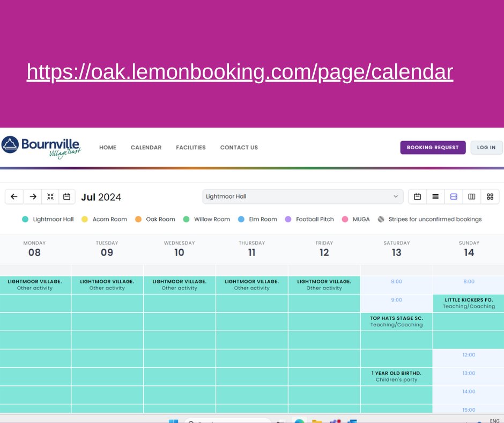Go to the previous week with back arrow
The image size is (504, 423).
pyautogui.click(x=14, y=196)
